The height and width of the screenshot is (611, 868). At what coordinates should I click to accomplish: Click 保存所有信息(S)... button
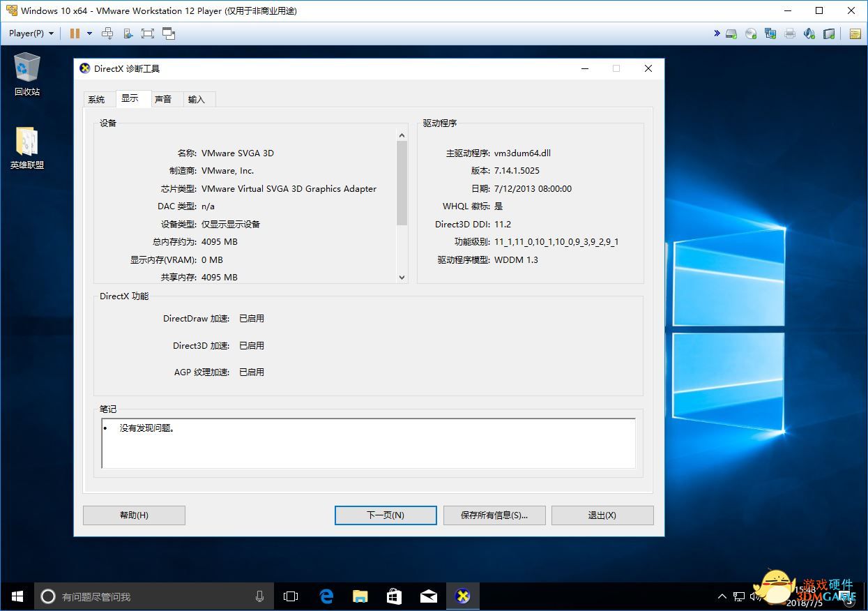click(x=494, y=515)
